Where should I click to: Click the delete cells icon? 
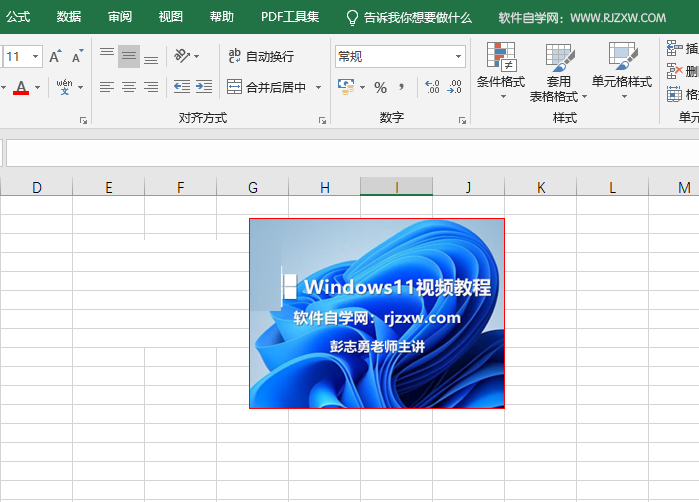click(x=674, y=71)
